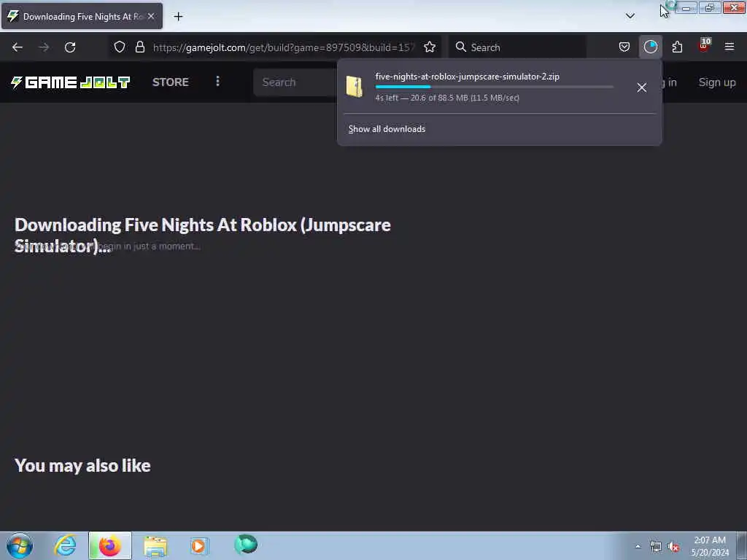This screenshot has width=747, height=560.
Task: Show all downloads
Action: point(387,129)
